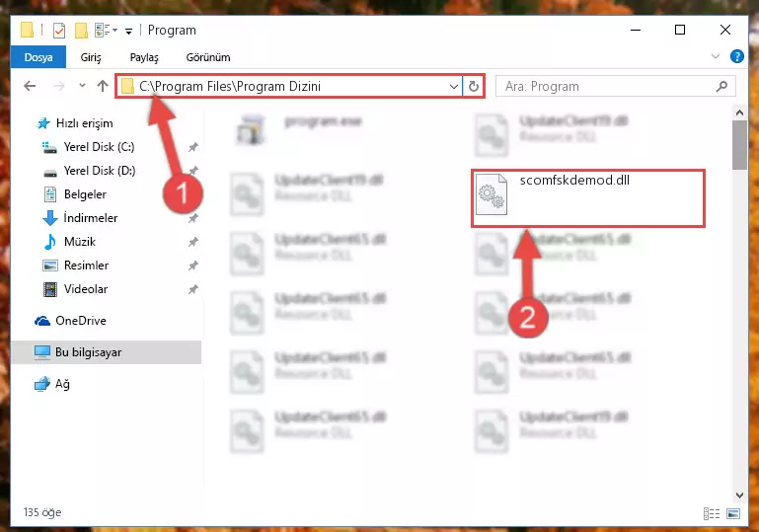Image resolution: width=759 pixels, height=532 pixels.
Task: Click the New Folder quick access icon
Action: (81, 31)
